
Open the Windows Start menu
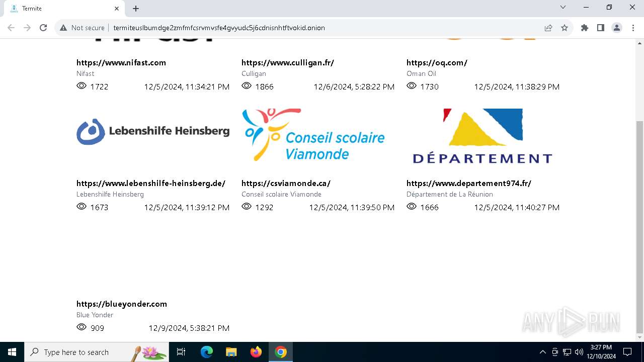coord(12,352)
